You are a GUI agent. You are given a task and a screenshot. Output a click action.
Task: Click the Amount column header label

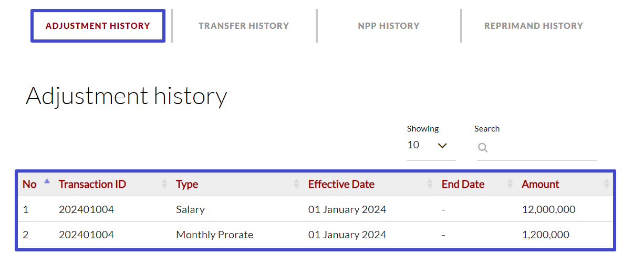(x=540, y=184)
